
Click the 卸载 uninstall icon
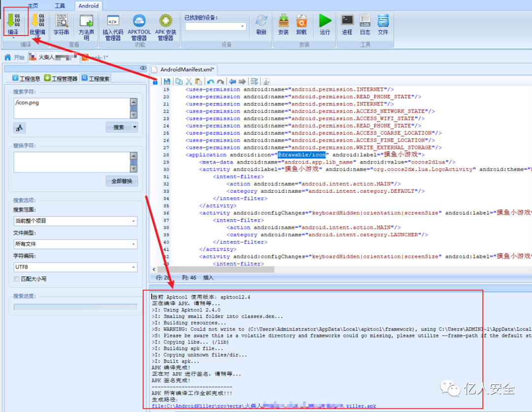click(x=301, y=24)
